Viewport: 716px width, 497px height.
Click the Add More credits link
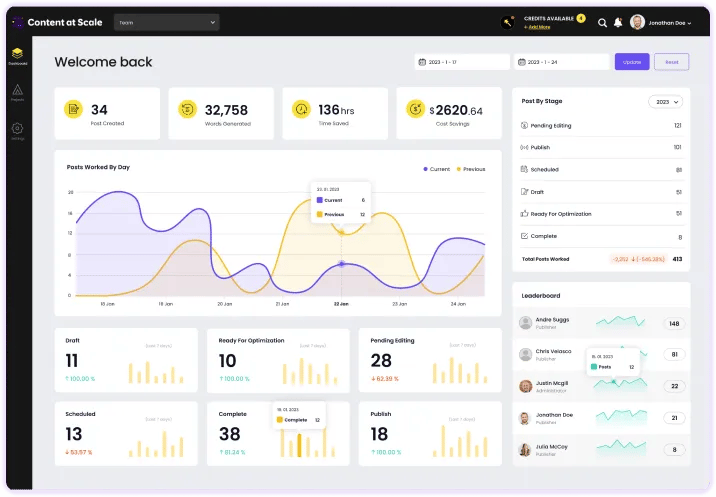[537, 27]
